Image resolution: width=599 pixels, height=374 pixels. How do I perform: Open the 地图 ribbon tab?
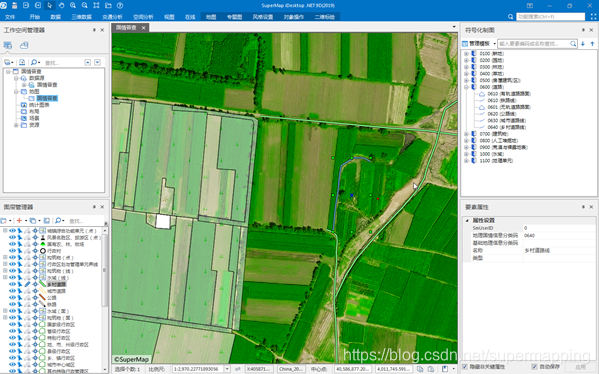click(211, 17)
